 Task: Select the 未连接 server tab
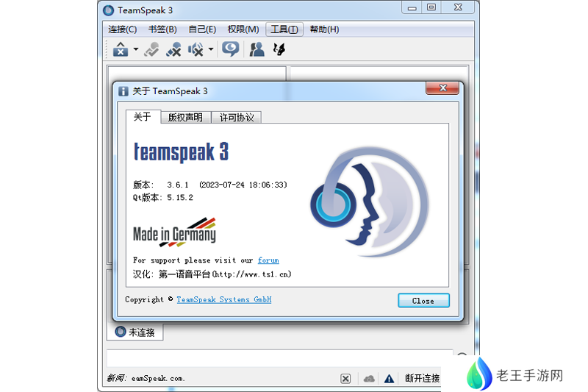(135, 332)
